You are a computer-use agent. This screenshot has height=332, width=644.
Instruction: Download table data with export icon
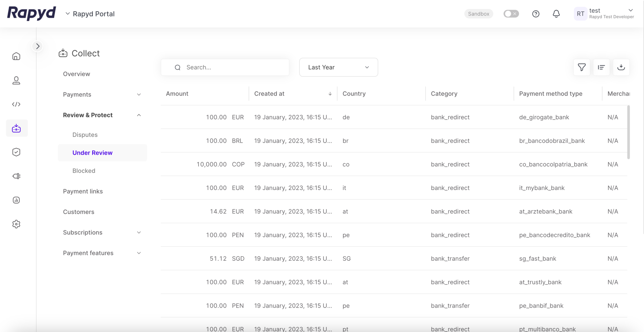pos(621,67)
